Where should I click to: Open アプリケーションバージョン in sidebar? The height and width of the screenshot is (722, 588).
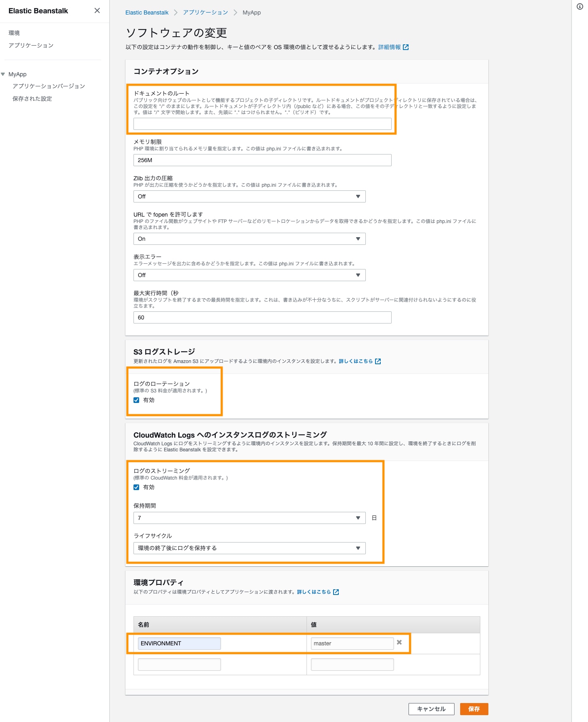tap(49, 86)
